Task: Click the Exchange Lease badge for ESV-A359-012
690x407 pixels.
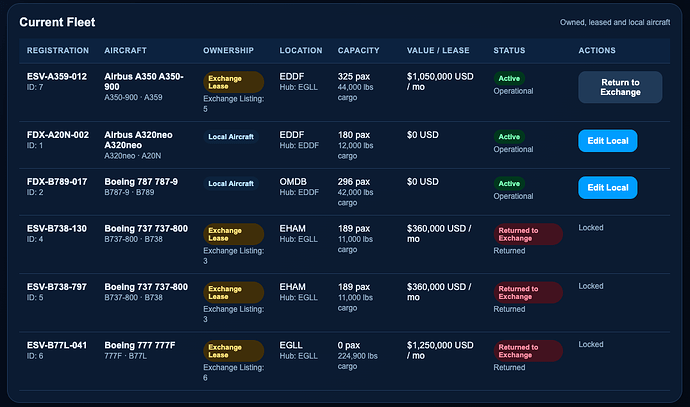Action: point(234,82)
